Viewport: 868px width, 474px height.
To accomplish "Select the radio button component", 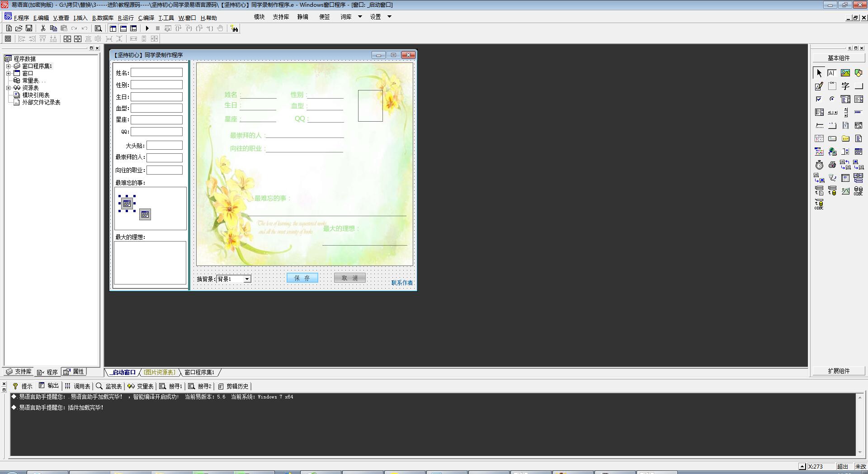I will click(832, 99).
